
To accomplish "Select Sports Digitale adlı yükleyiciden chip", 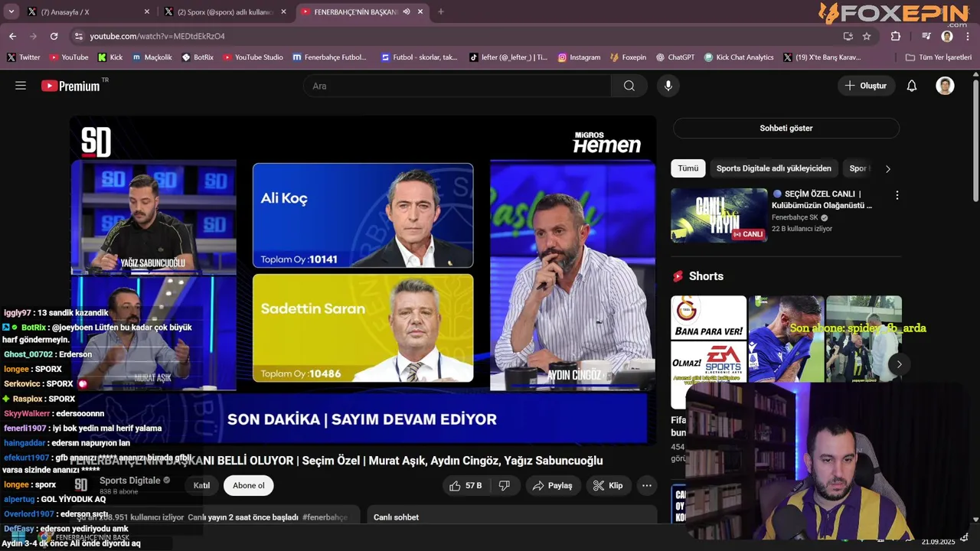I will [773, 168].
